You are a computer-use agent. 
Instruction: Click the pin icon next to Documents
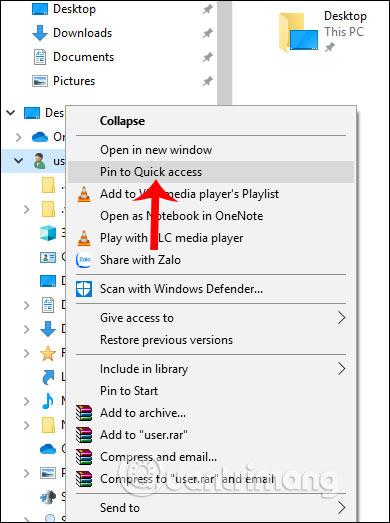pyautogui.click(x=208, y=57)
